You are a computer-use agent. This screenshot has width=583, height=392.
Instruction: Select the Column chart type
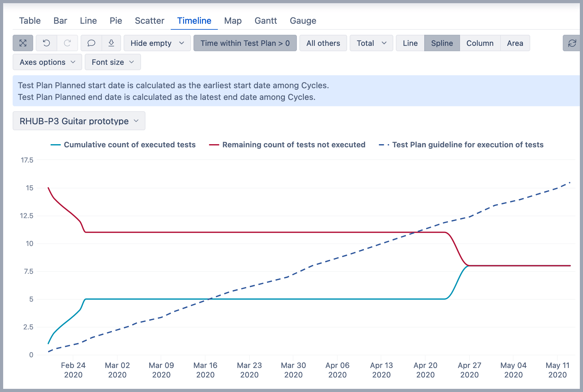click(x=480, y=43)
